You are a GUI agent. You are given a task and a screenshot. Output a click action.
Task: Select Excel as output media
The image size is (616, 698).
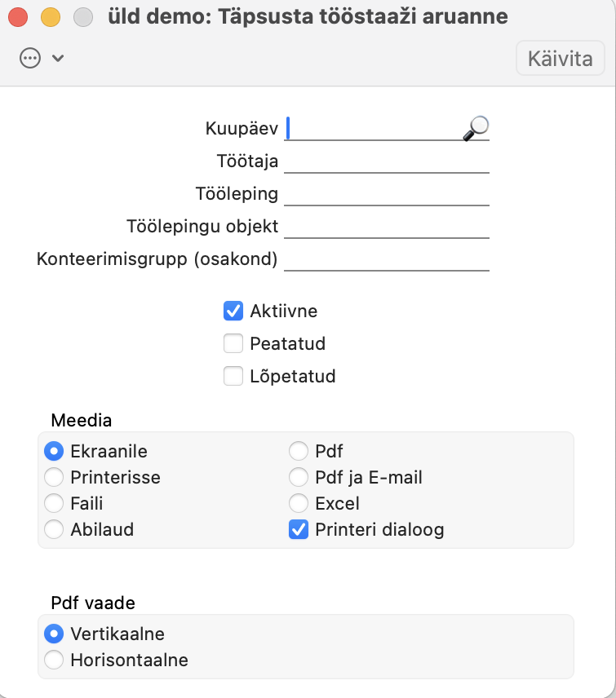click(299, 503)
